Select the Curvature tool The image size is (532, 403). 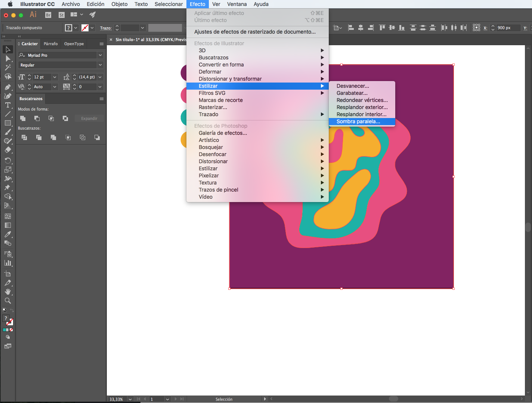[x=7, y=96]
